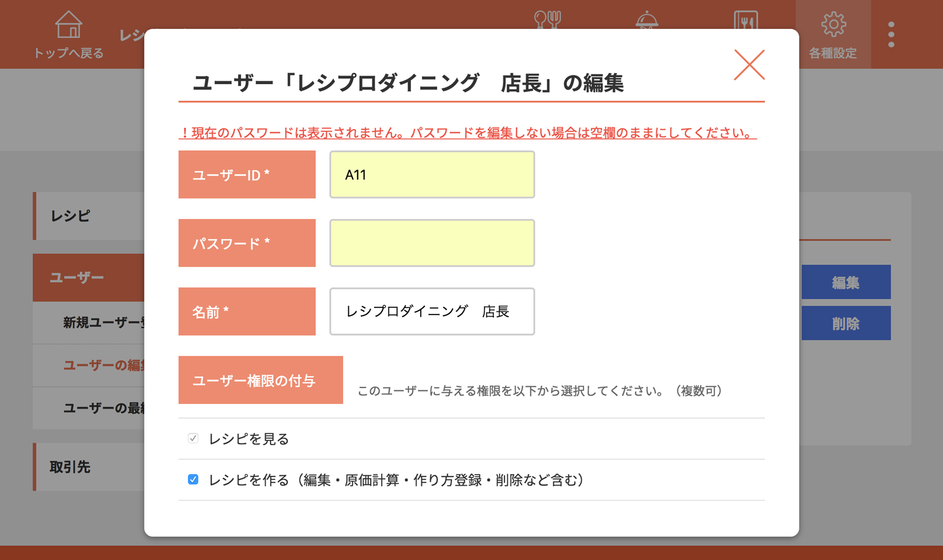
Task: Collapse the ユーザー sidebar section
Action: coord(88,277)
